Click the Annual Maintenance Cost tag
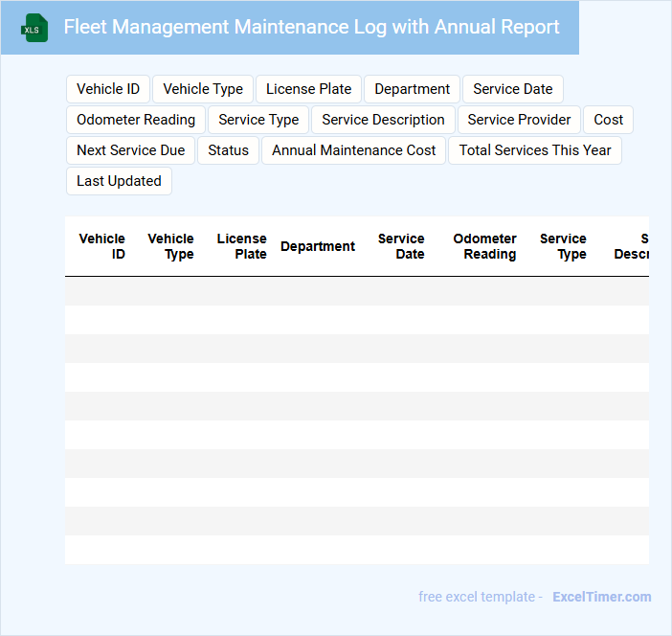The height and width of the screenshot is (636, 672). [x=353, y=150]
